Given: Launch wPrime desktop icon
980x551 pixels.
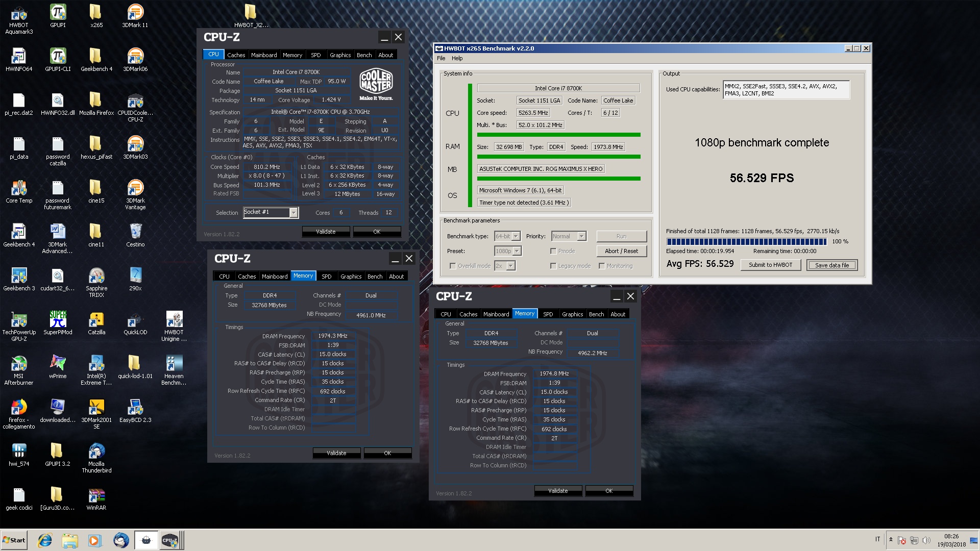Looking at the screenshot, I should [x=58, y=367].
